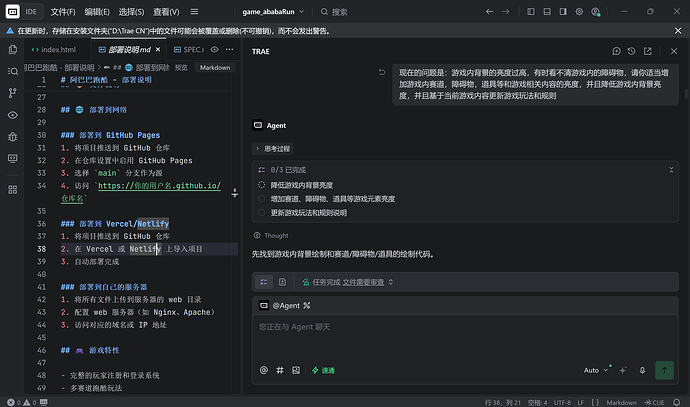Open the game_ababaRun project dropdown
The width and height of the screenshot is (690, 407).
273,12
